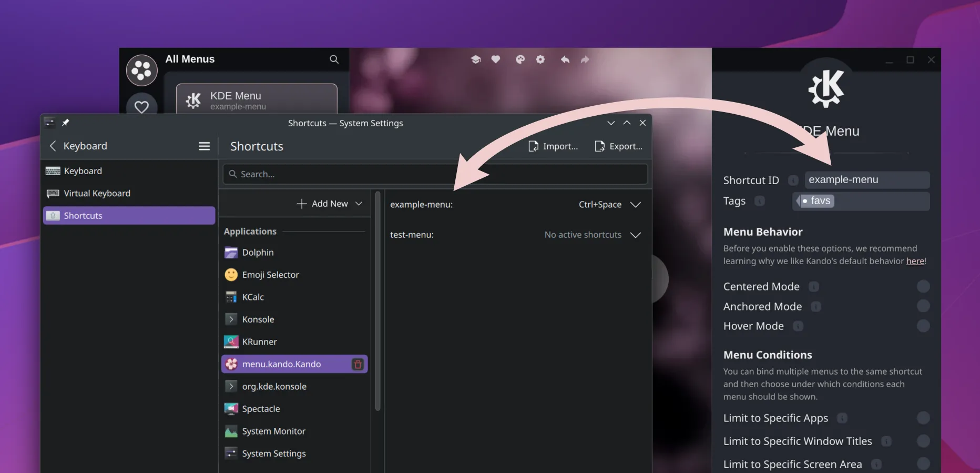Expand the example-menu shortcut row

pos(636,205)
